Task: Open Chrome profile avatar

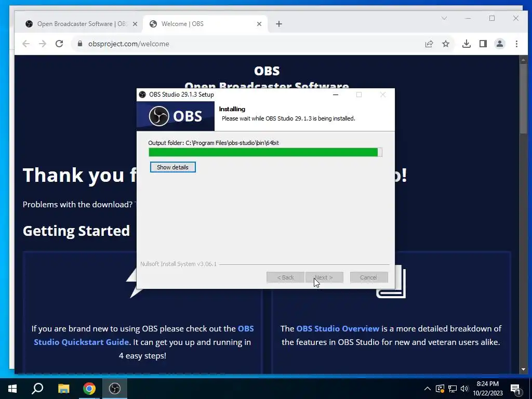Action: [500, 44]
